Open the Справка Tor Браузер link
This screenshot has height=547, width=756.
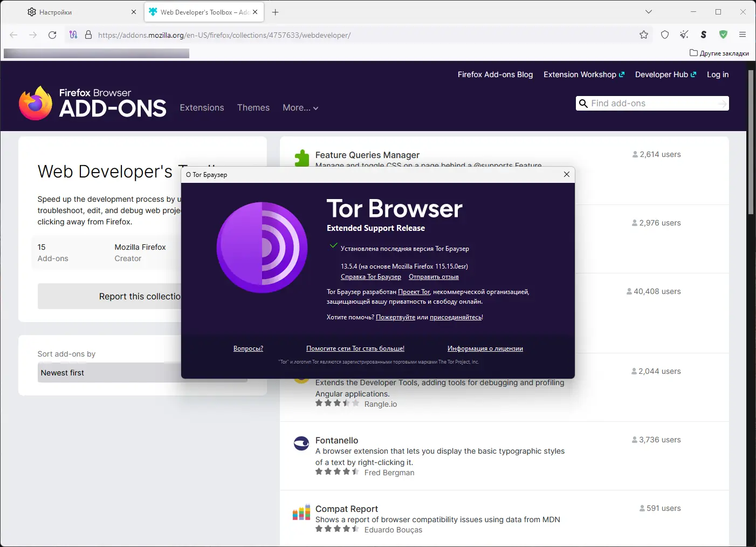point(371,277)
